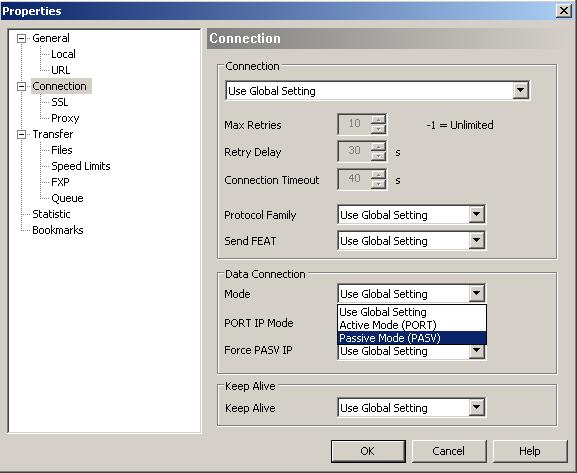Viewport: 577px width, 473px height.
Task: Collapse the Connection tree node
Action: point(22,87)
